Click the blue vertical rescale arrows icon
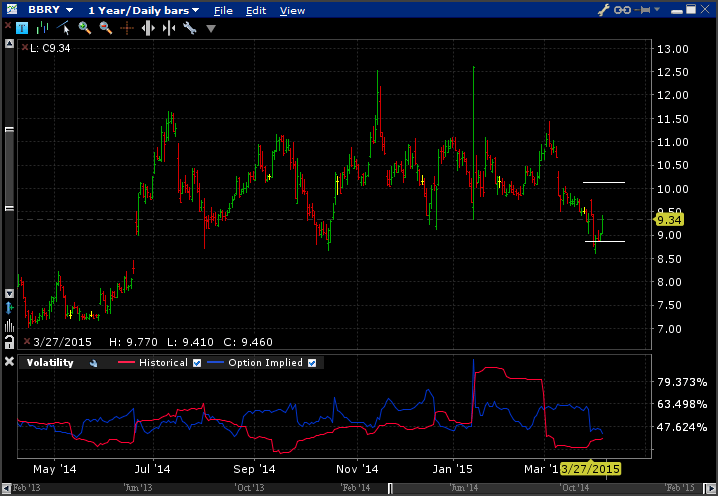Screen dimensions: 718x496 (9, 308)
